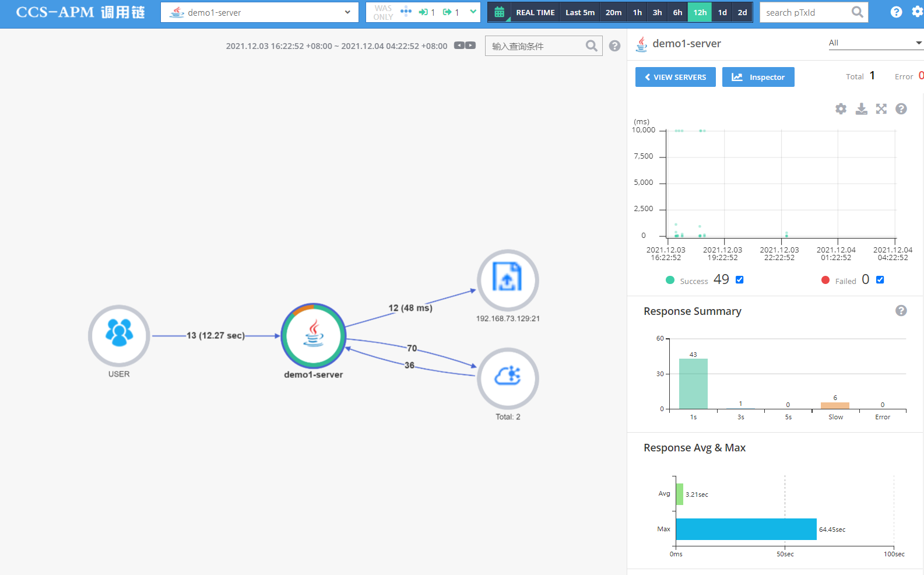Click the green Avg response bar
The image size is (924, 575).
point(680,494)
